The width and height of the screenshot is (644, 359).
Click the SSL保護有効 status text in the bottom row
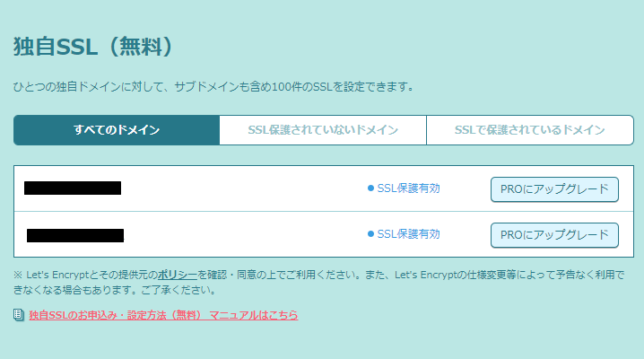[x=408, y=234]
